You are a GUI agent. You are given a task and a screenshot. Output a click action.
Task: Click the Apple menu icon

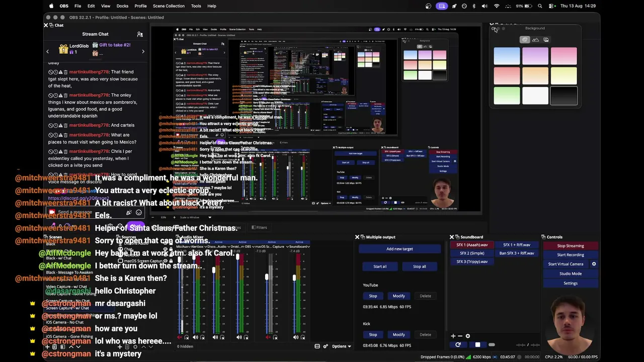click(x=51, y=6)
